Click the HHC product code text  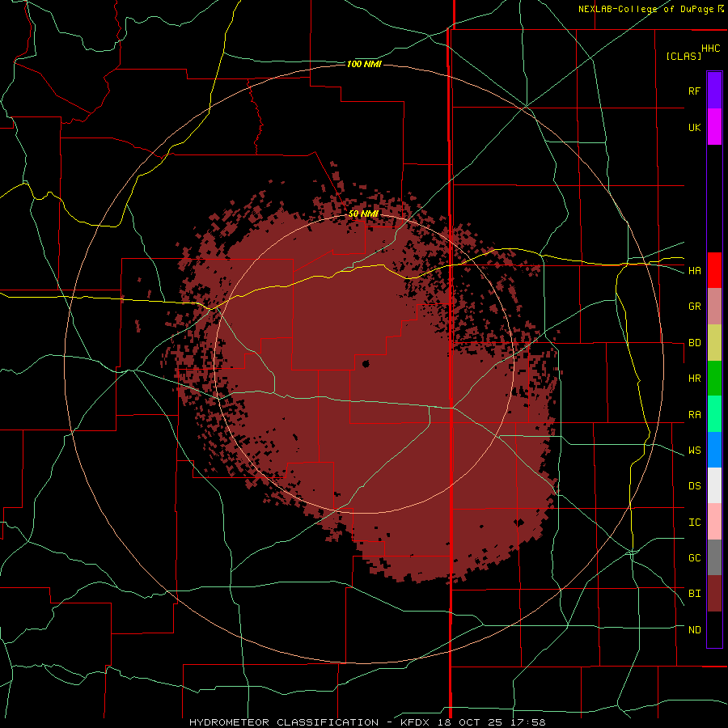pyautogui.click(x=710, y=49)
